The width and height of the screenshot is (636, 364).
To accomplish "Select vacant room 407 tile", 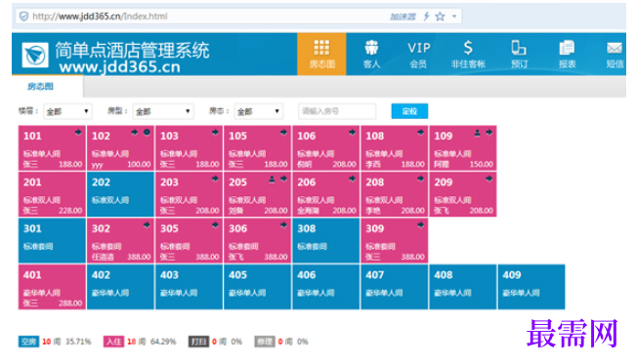I will pos(395,287).
